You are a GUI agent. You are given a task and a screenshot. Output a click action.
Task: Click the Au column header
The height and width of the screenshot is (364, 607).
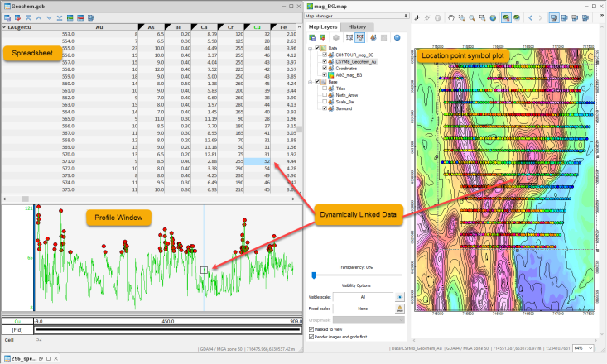pos(99,27)
